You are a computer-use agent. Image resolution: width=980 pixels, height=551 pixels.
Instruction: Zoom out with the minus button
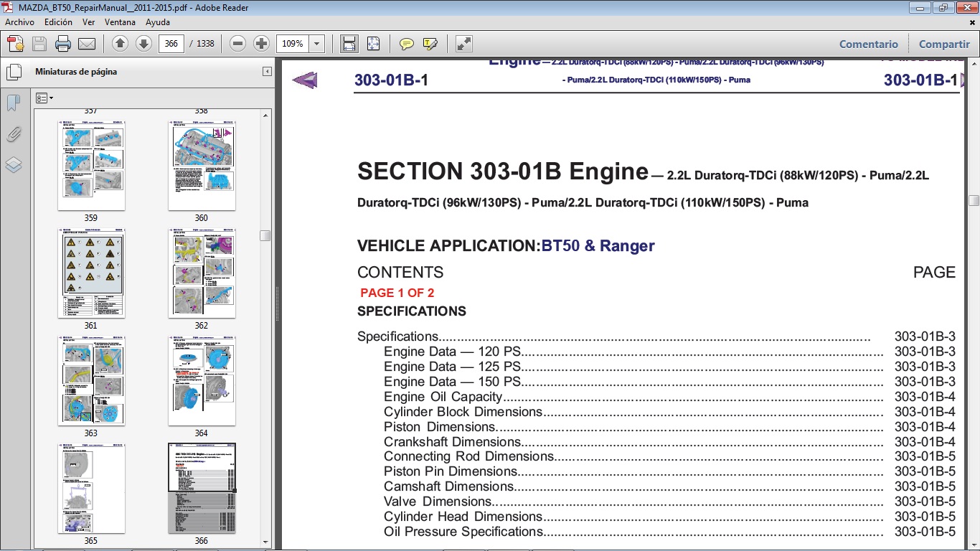238,44
